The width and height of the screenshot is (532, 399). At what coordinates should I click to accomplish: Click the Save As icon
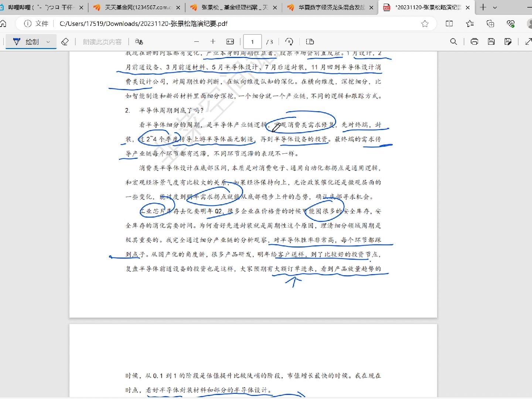click(x=508, y=42)
